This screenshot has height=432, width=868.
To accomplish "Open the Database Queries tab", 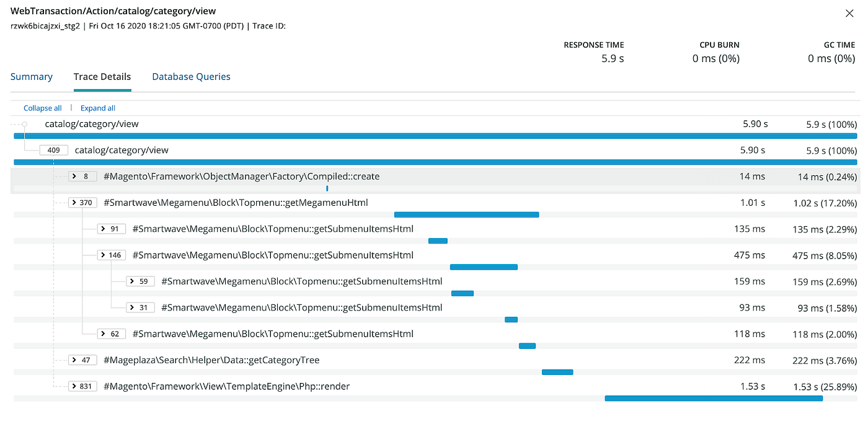I will [191, 77].
